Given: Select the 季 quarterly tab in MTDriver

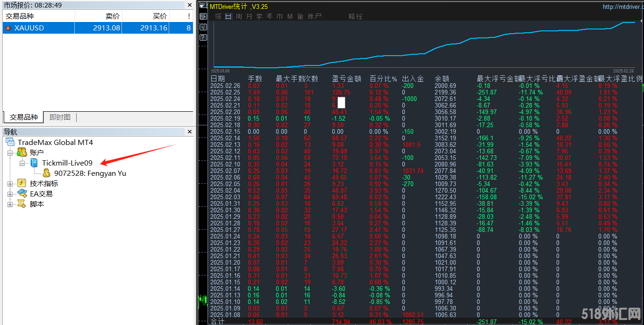Looking at the screenshot, I should tap(259, 16).
